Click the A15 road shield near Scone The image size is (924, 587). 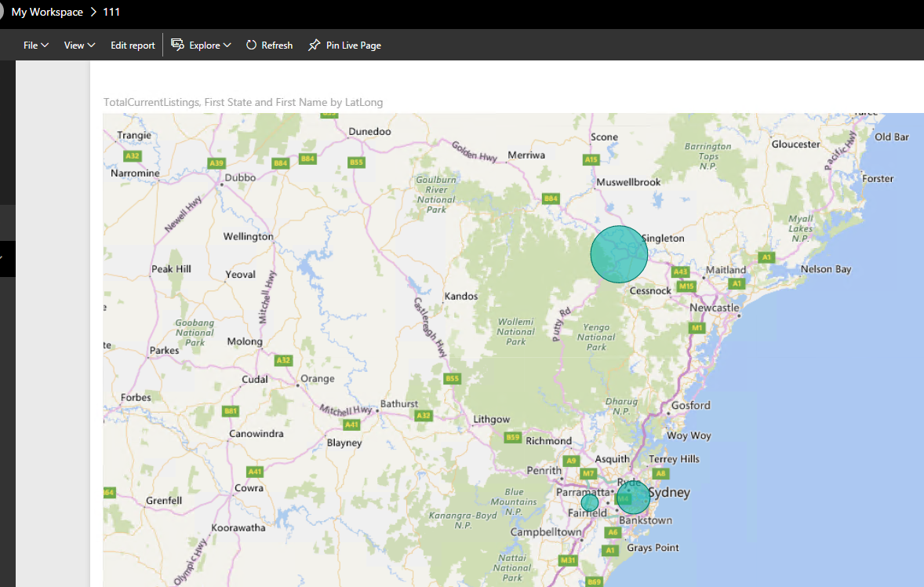tap(591, 159)
